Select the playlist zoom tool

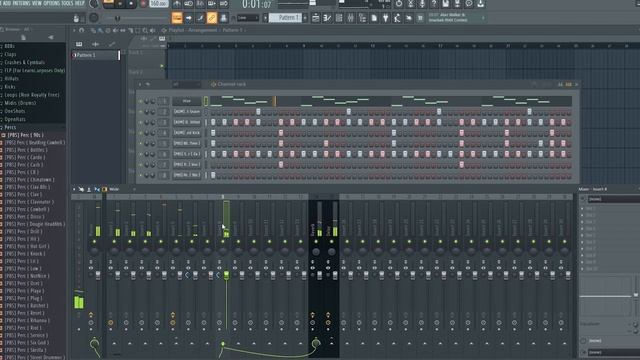(x=145, y=30)
